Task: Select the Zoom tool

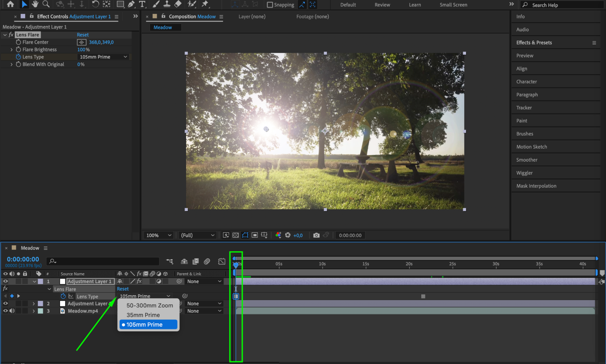Action: 46,4
